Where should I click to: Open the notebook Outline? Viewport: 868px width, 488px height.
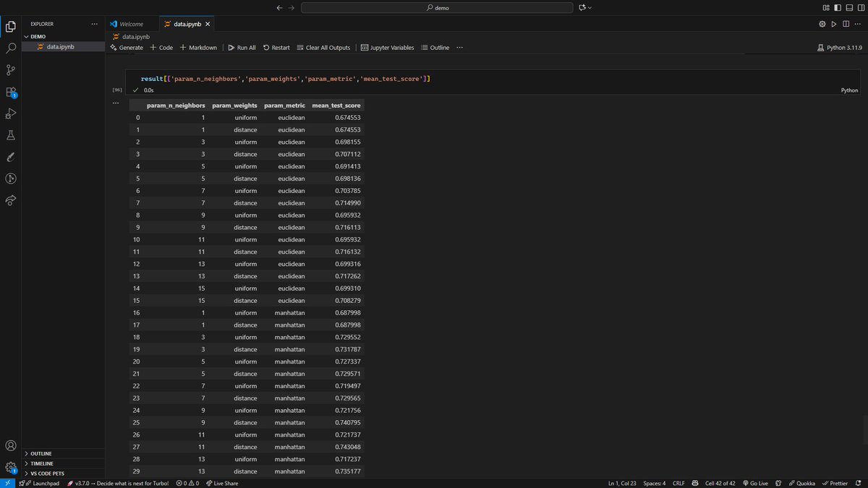pos(435,48)
